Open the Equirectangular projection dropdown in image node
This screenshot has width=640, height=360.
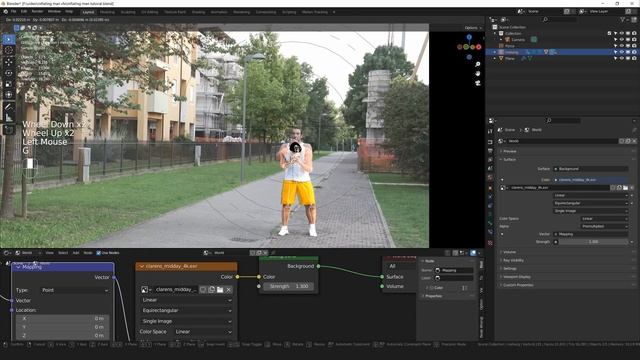tap(186, 311)
